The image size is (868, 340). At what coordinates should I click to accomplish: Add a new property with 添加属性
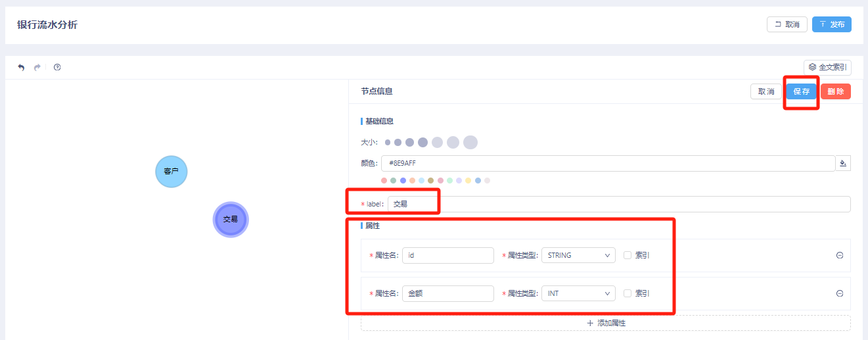click(x=605, y=323)
